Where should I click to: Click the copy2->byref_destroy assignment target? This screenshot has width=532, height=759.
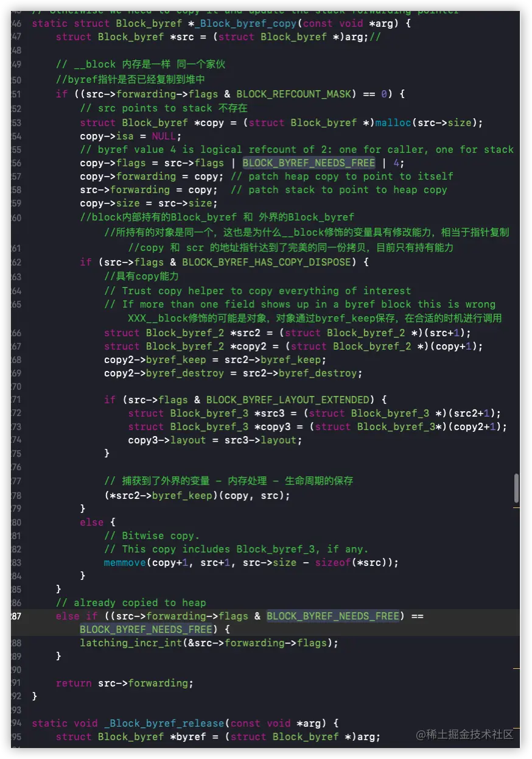tap(164, 373)
